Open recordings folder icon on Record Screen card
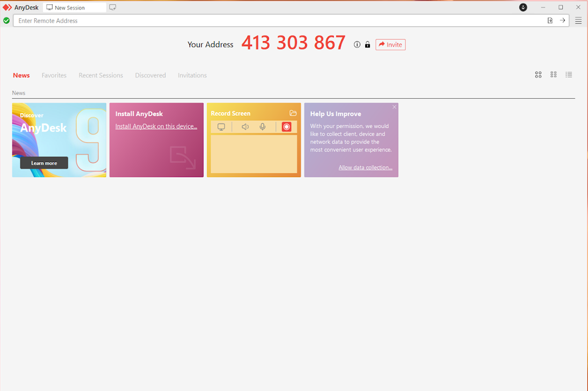 click(x=293, y=113)
